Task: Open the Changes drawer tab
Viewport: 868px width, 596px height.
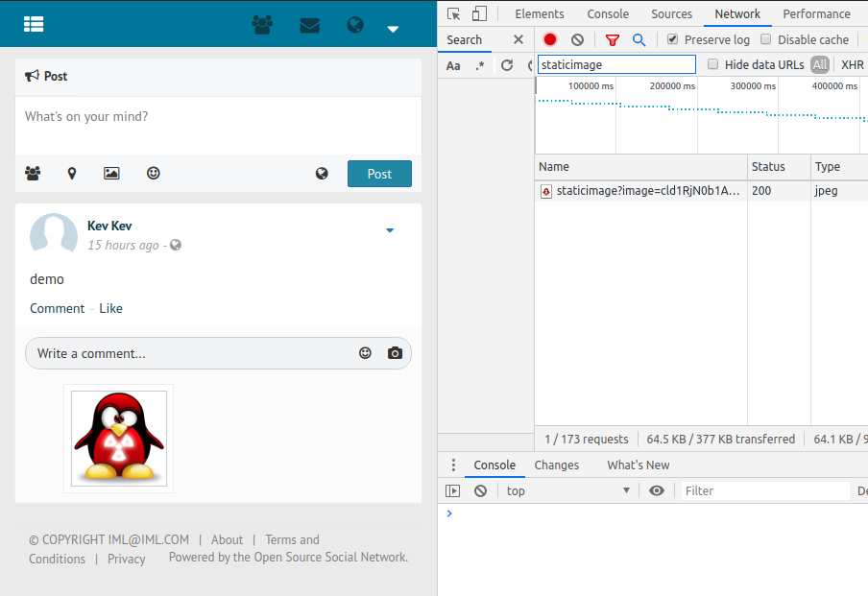Action: click(x=556, y=465)
